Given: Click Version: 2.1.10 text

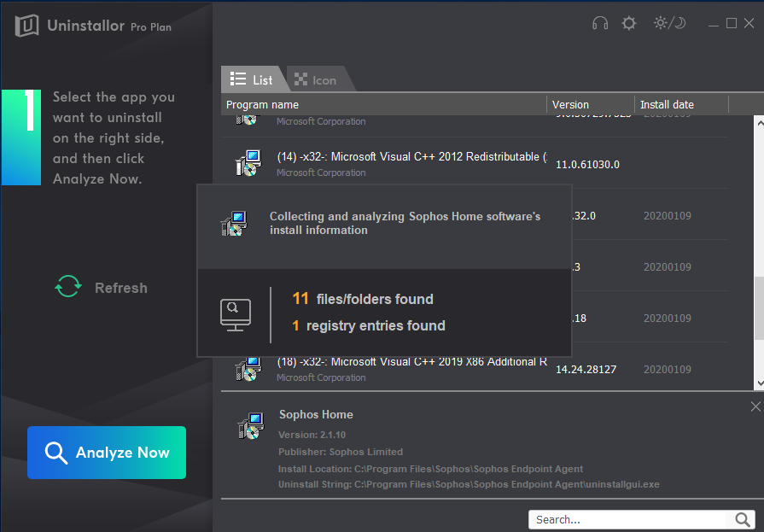Looking at the screenshot, I should point(312,435).
